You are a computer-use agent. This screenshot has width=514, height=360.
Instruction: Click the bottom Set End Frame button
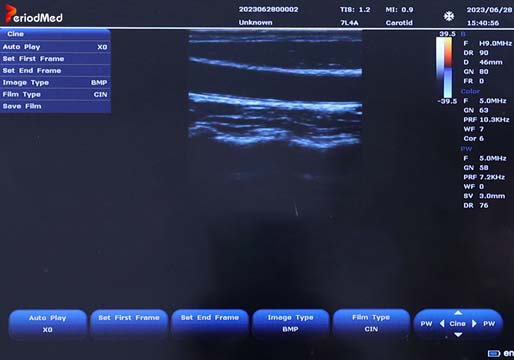210,323
